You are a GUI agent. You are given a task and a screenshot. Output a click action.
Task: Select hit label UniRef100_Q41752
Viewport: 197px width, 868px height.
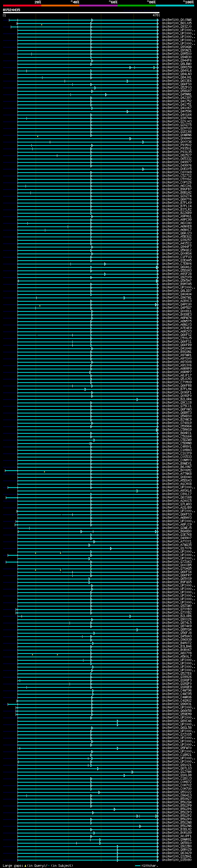pos(177,101)
